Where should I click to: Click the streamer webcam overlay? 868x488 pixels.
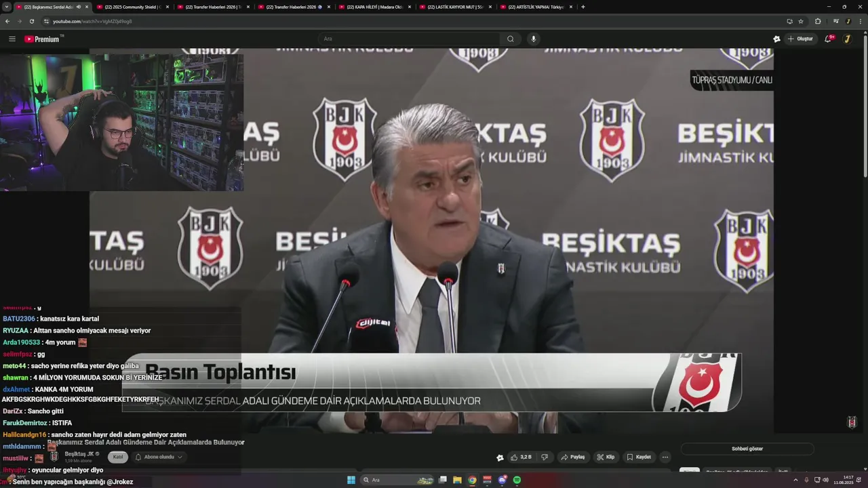121,123
